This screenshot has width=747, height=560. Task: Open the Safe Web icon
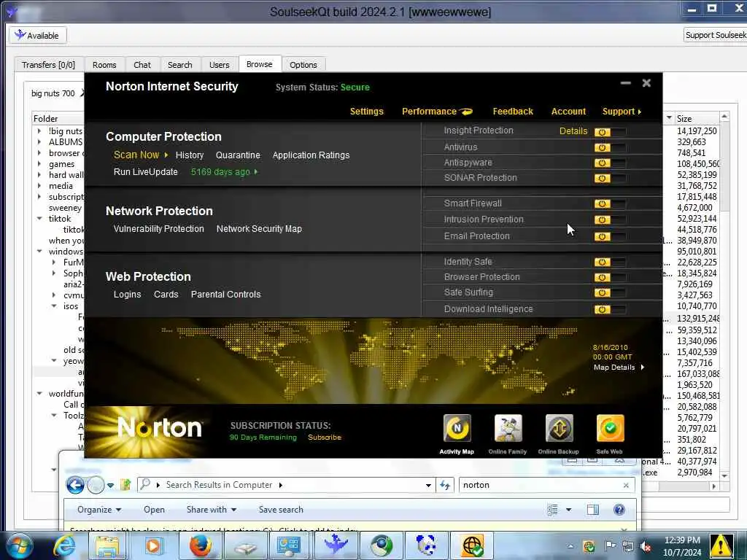(610, 428)
